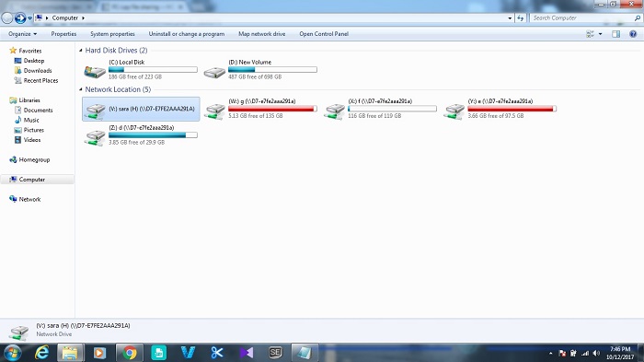Select the (X:) f network drive icon

(334, 111)
